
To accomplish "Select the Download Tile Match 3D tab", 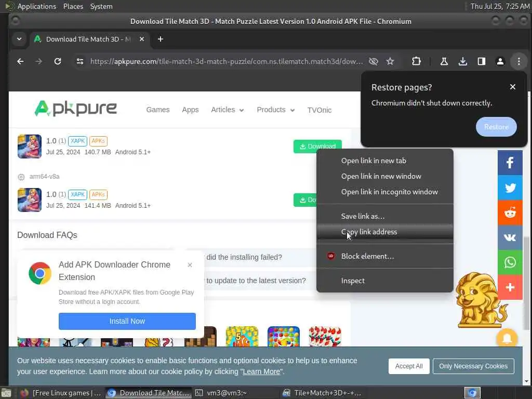I will (x=88, y=39).
